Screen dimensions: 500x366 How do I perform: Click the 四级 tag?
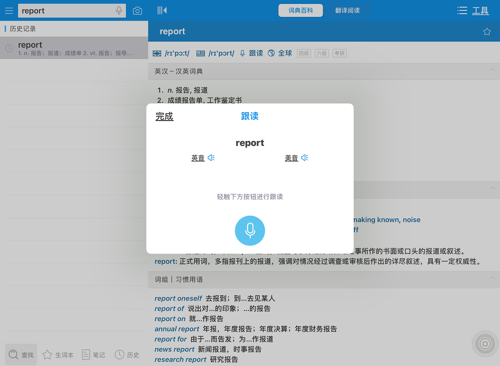click(x=304, y=53)
